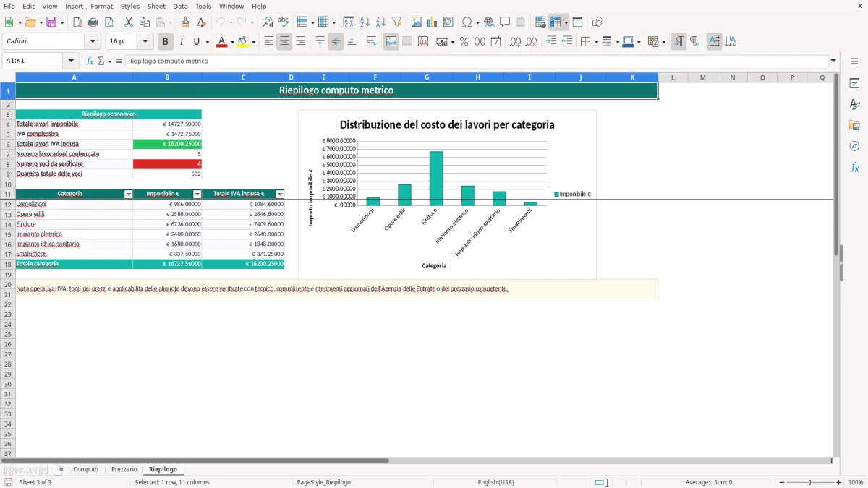Insert an image via toolbar icon
868x488 pixels.
point(417,22)
